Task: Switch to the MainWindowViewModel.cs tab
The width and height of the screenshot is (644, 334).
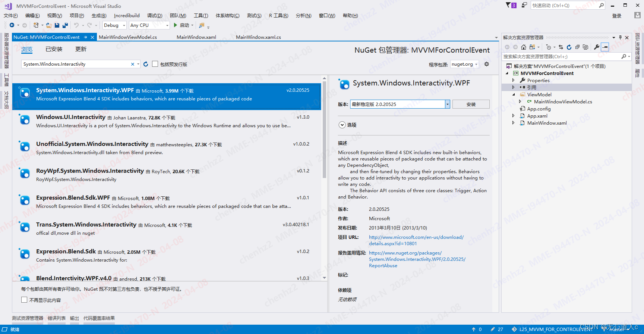Action: coord(128,37)
